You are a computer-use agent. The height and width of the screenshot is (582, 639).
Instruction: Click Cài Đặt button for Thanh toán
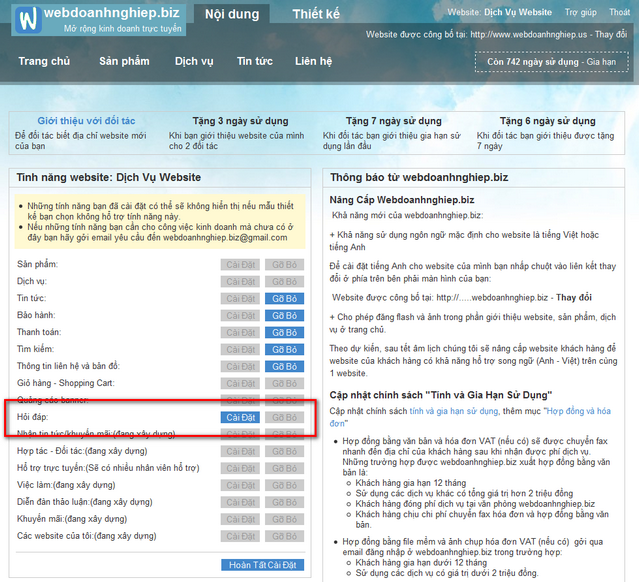pos(240,333)
